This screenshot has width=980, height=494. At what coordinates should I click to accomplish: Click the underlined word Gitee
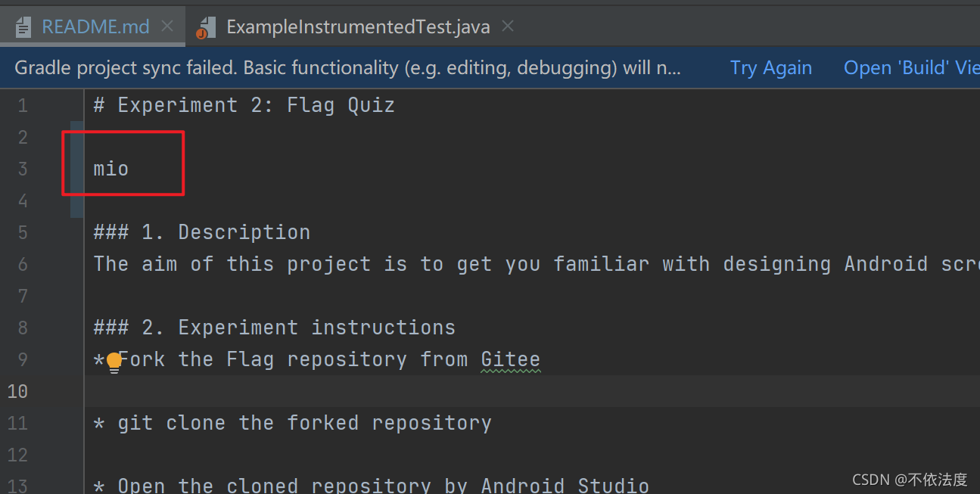511,359
